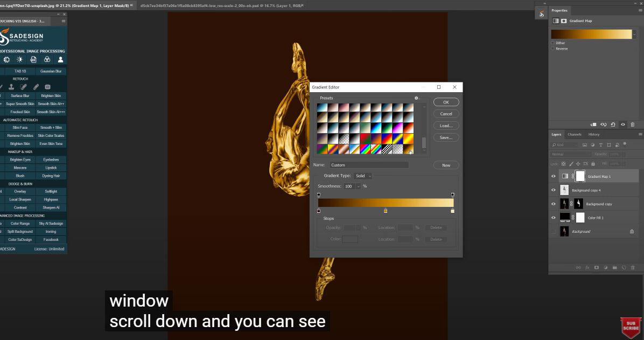Click Load... button in Gradient Editor
The height and width of the screenshot is (340, 644).
(x=446, y=126)
